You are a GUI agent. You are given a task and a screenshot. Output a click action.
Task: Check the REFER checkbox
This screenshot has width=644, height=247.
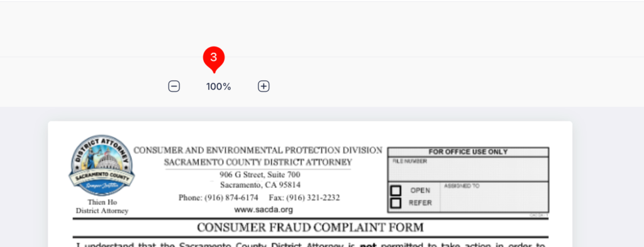pyautogui.click(x=396, y=203)
